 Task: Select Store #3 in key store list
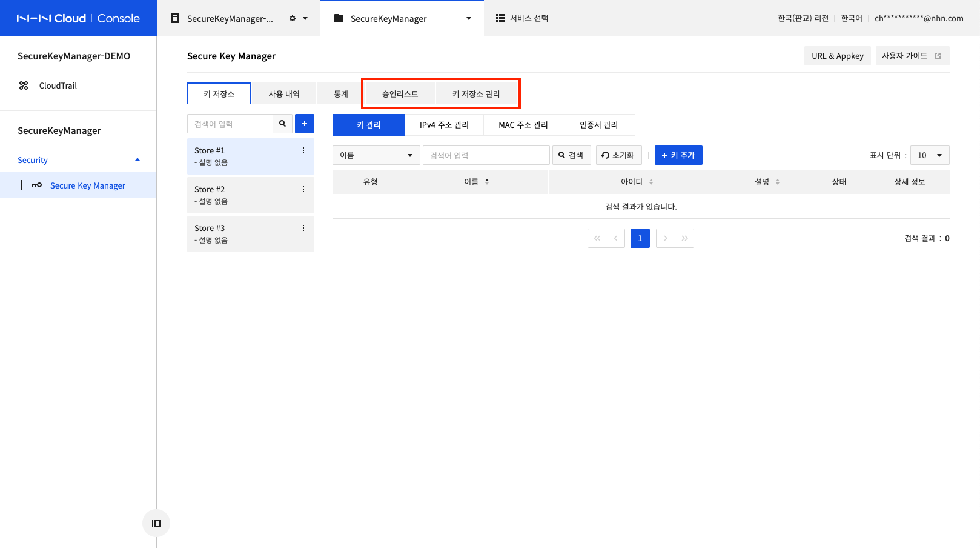click(251, 234)
